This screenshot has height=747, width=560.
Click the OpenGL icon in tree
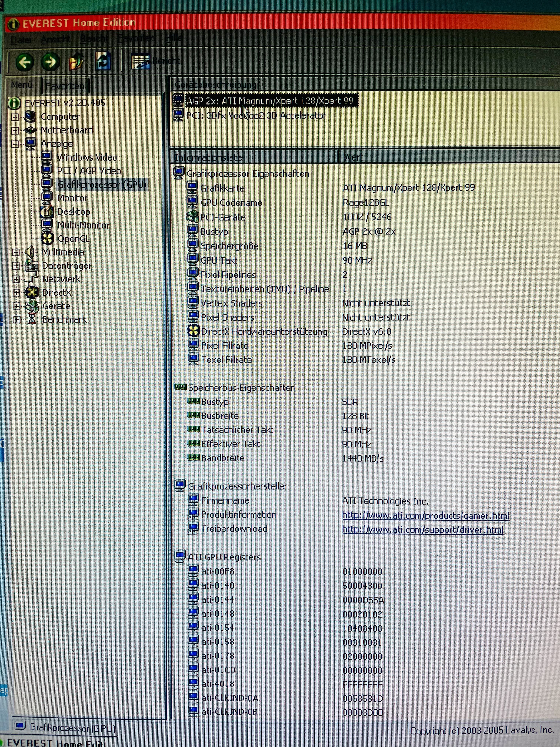click(x=48, y=238)
